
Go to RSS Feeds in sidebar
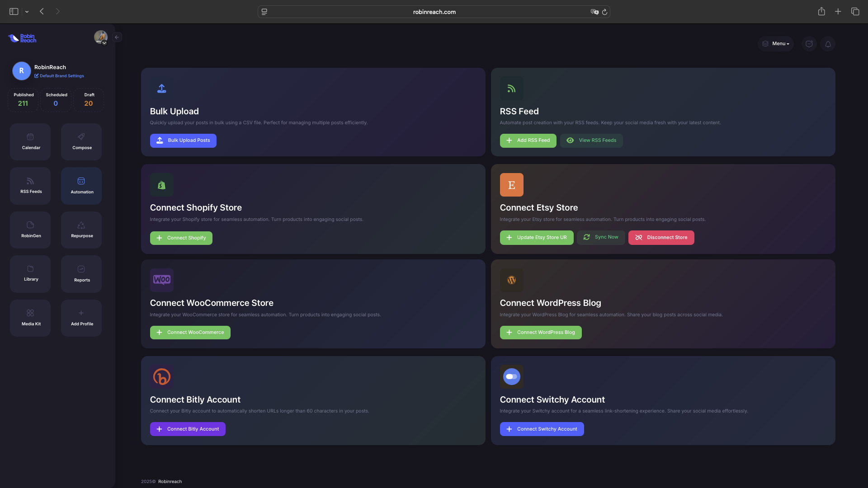pyautogui.click(x=30, y=186)
